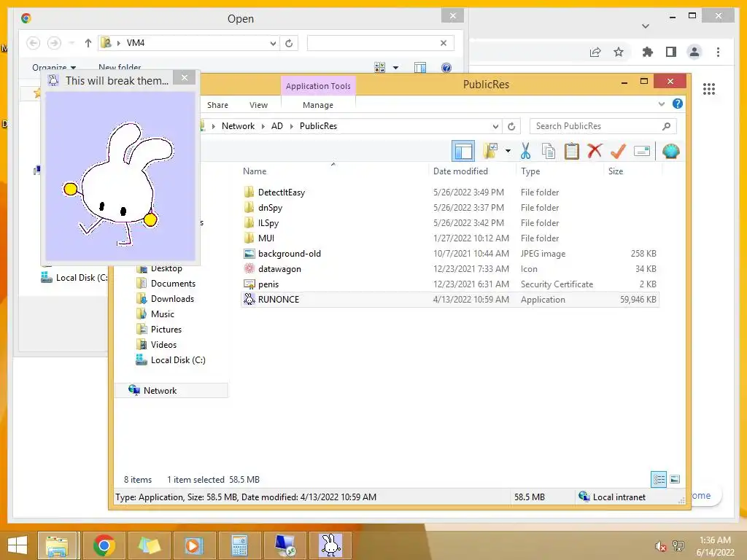Change view icon in Open dialog
The height and width of the screenshot is (560, 747).
click(379, 68)
